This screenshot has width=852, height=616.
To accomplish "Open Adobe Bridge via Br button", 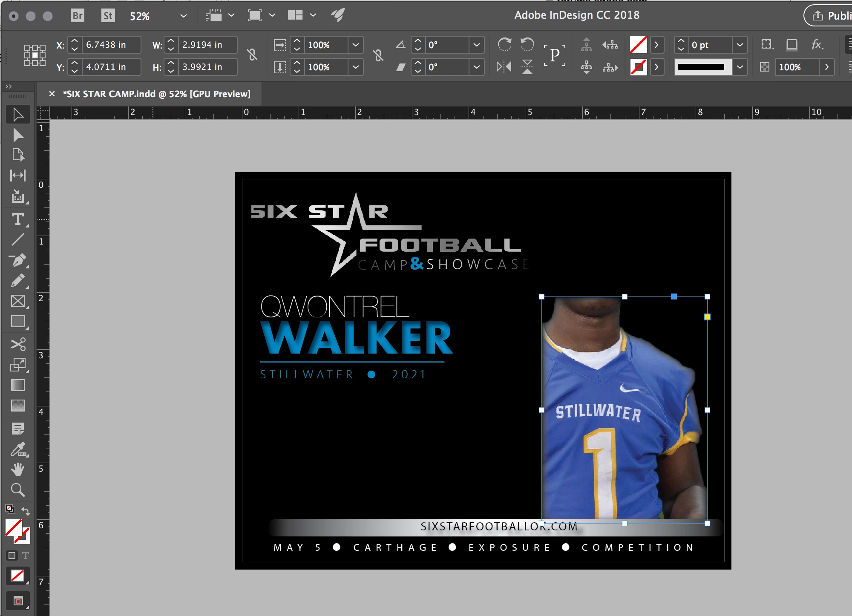I will [78, 16].
